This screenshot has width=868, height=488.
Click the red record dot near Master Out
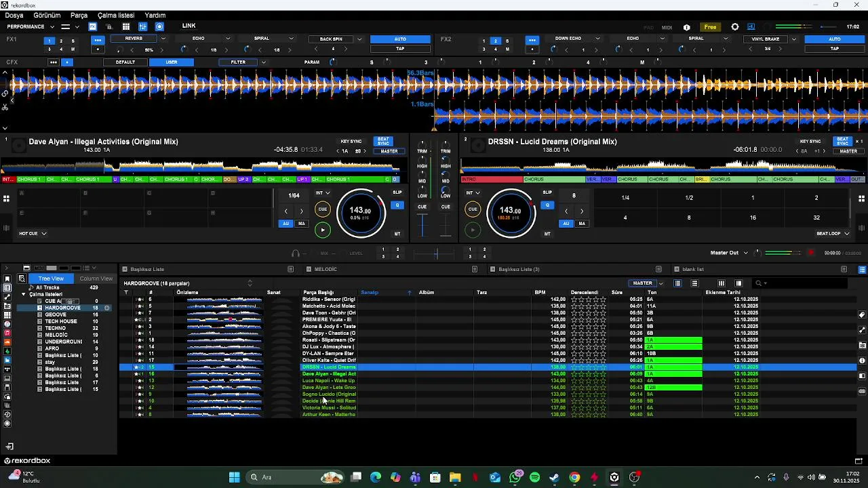[810, 253]
